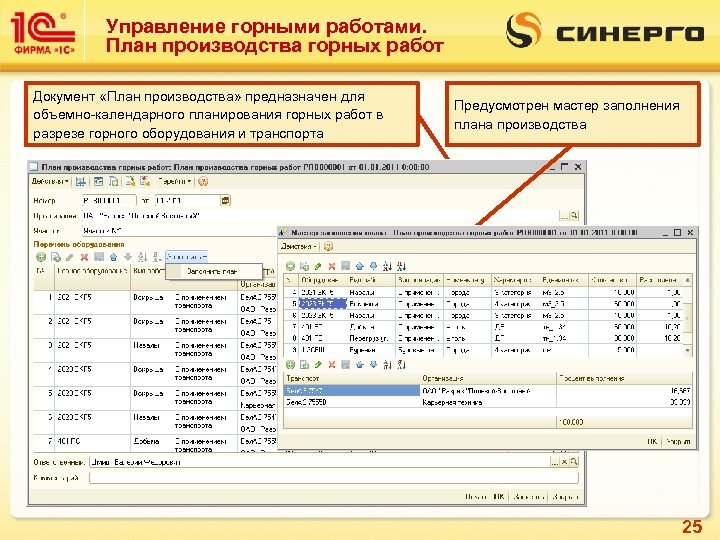Open the Заполнить dropdown above equipment list

click(186, 257)
